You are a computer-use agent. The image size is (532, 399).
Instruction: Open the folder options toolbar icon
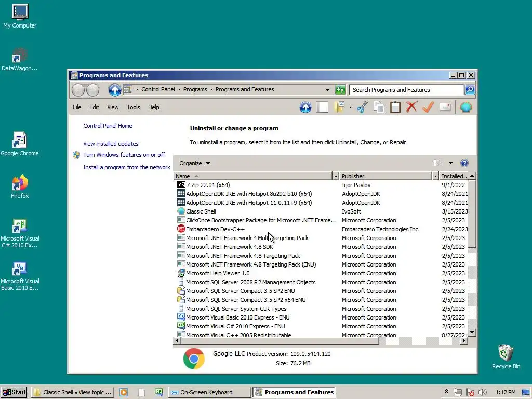[339, 107]
